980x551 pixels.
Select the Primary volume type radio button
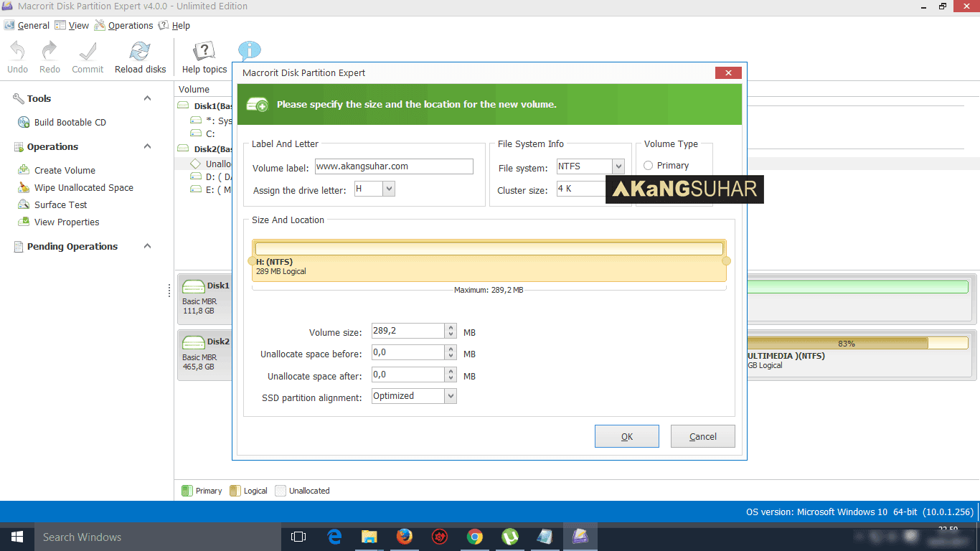(649, 166)
